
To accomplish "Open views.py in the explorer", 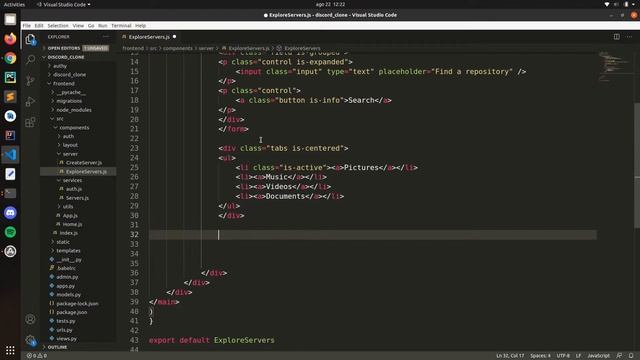I will click(66, 338).
